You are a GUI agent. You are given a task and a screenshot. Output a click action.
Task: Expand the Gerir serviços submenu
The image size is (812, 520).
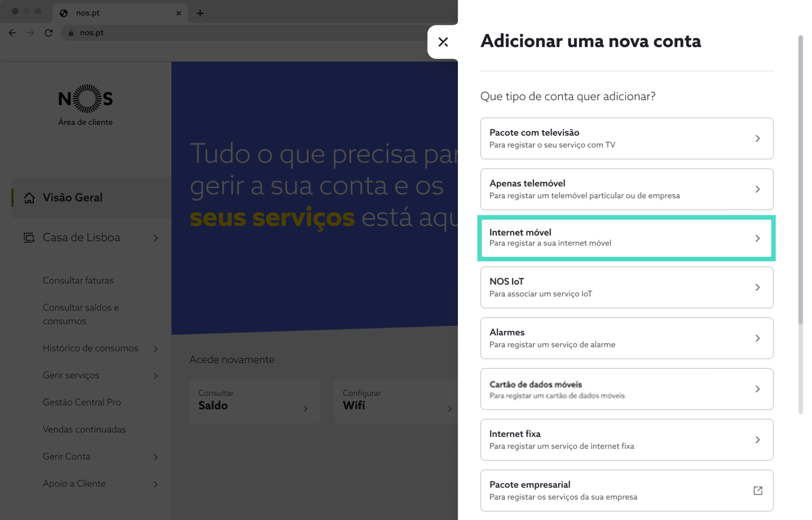point(156,376)
